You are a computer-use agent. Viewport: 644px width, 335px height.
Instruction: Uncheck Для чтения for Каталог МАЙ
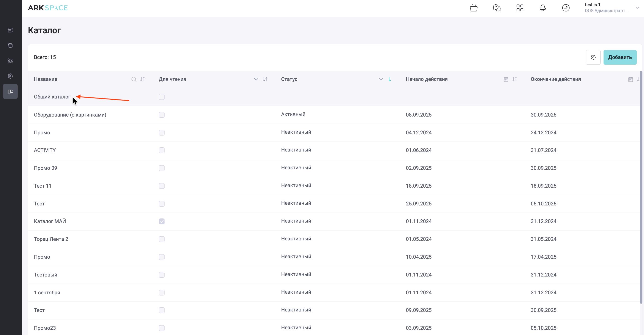click(162, 221)
